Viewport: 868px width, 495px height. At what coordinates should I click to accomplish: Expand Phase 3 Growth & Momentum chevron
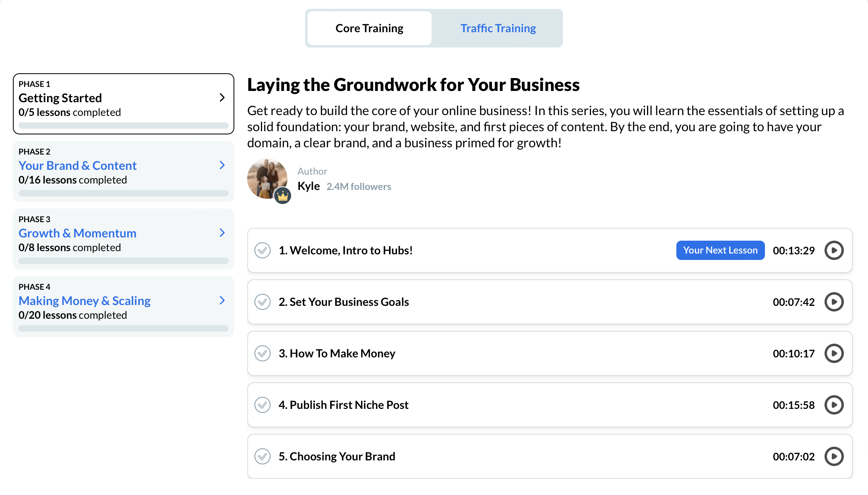click(222, 233)
